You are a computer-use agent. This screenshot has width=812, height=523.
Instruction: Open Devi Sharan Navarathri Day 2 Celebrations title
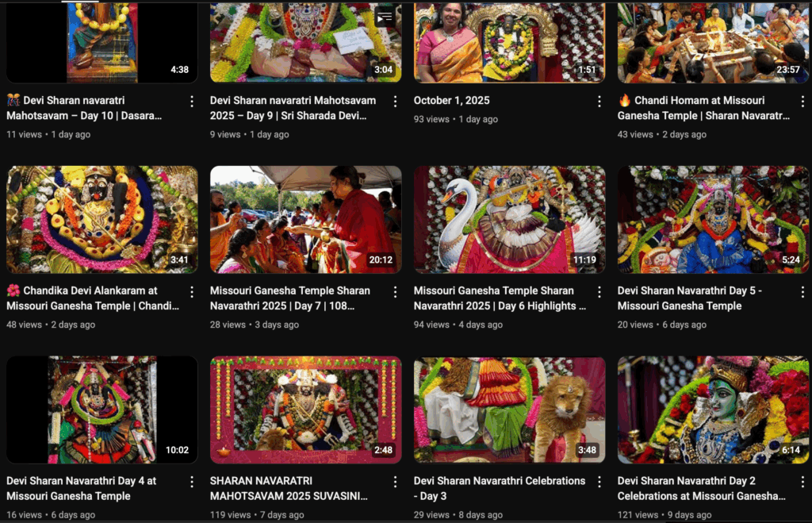(x=701, y=488)
